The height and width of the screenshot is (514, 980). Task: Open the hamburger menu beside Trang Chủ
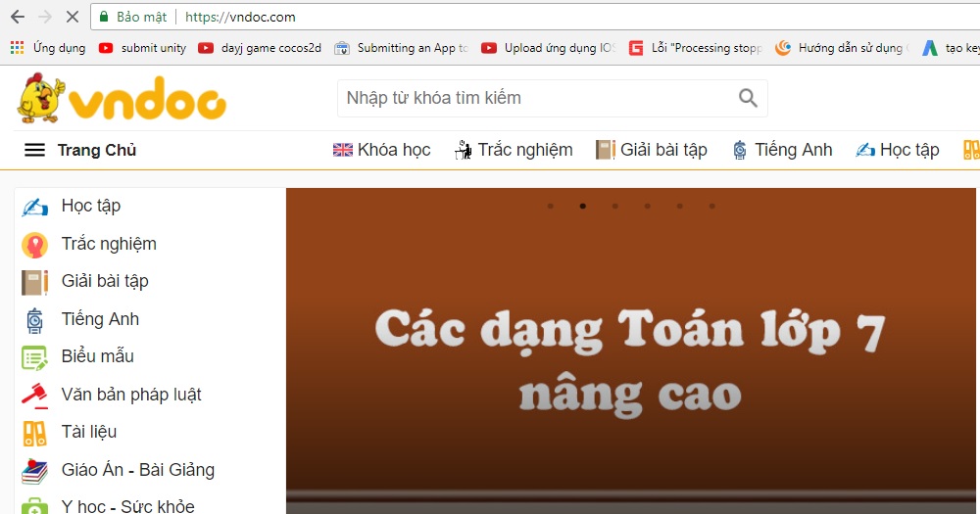(x=34, y=150)
